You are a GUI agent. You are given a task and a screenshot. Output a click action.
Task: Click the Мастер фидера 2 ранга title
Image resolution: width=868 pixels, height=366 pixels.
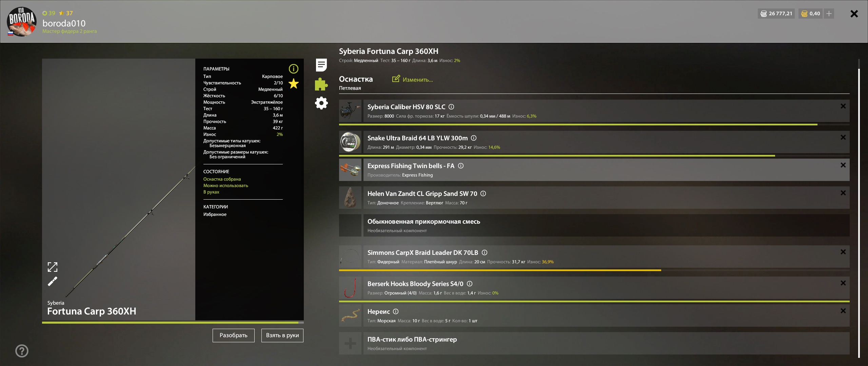click(70, 31)
